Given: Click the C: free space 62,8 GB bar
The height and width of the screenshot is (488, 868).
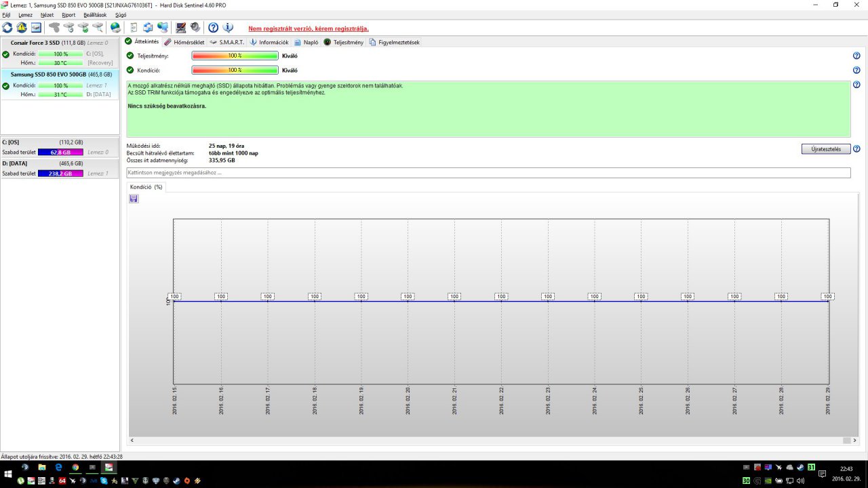Looking at the screenshot, I should [60, 152].
